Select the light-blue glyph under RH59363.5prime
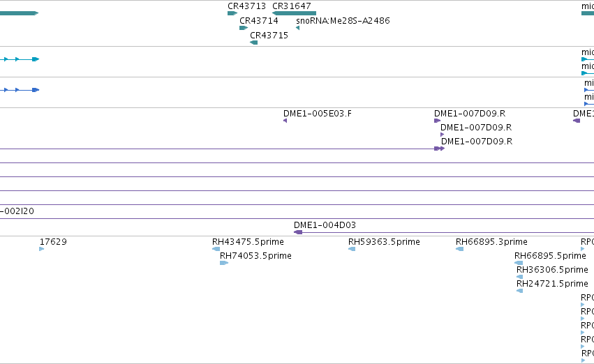Viewport: 594px width, 364px height. click(352, 249)
